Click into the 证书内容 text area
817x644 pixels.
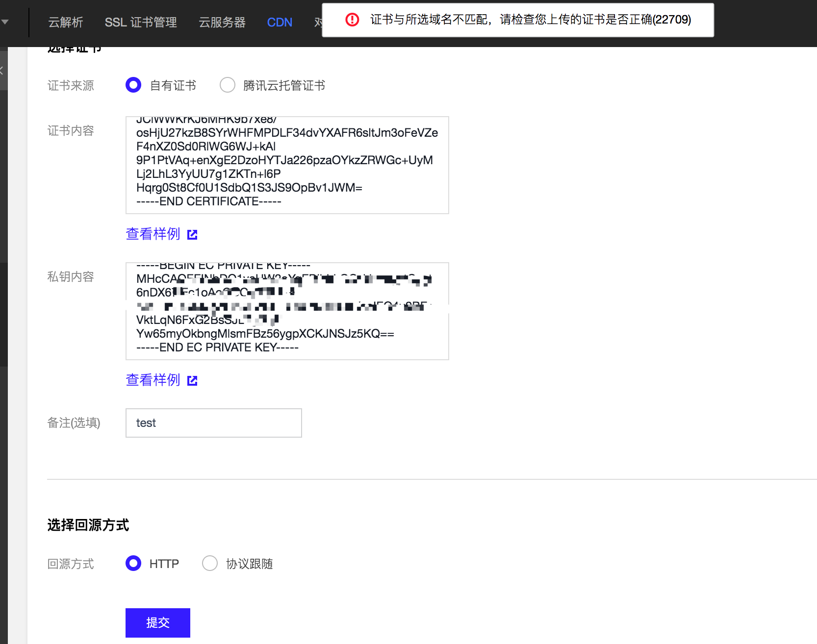(287, 165)
